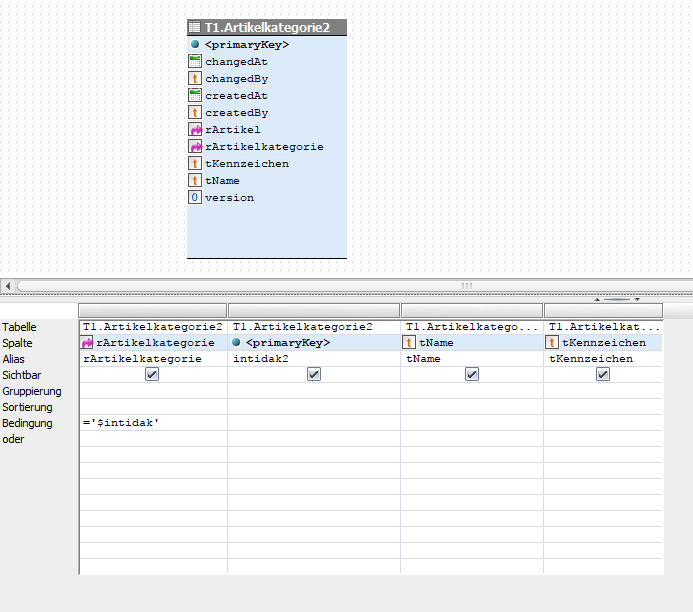The height and width of the screenshot is (612, 693).
Task: Toggle Sichtbar checkbox for the rArtikelkategorie column
Action: point(152,374)
